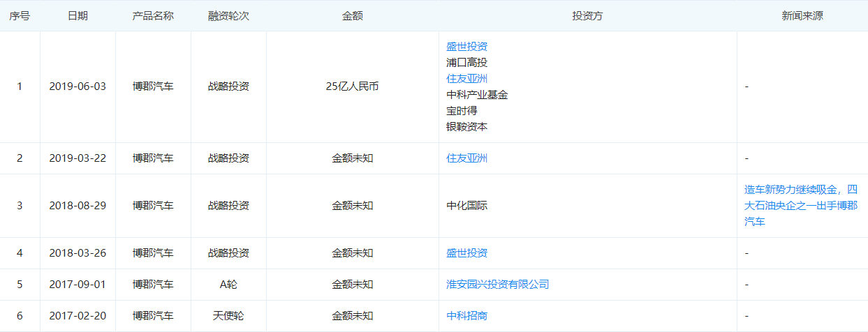Select the A轮 financing round cell
Viewport: 868px width, 332px height.
tap(228, 285)
